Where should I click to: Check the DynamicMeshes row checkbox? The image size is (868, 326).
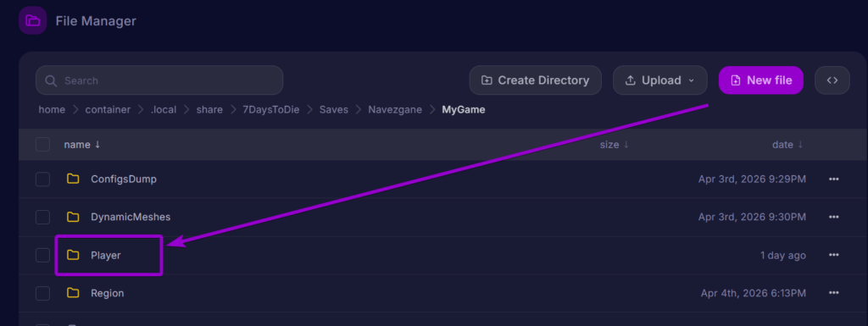[42, 217]
